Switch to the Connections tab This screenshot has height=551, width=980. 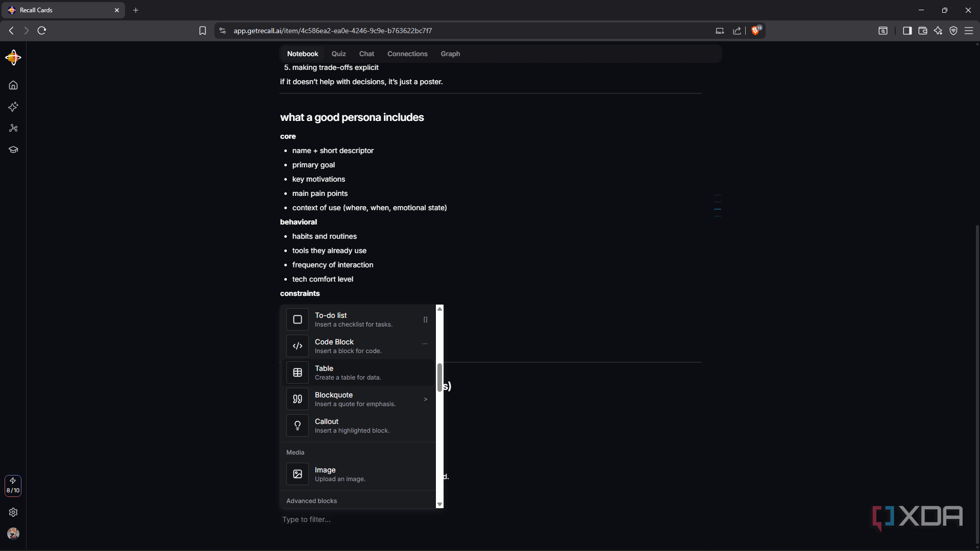coord(407,54)
